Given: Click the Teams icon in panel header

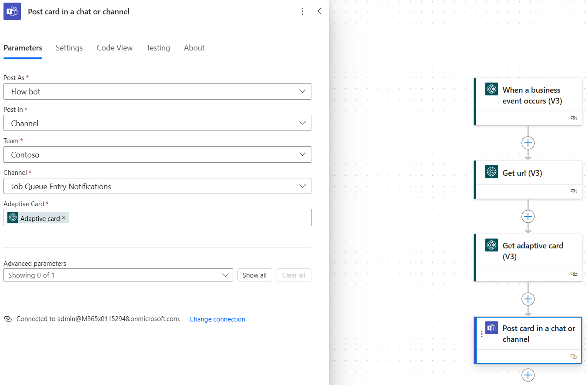Looking at the screenshot, I should click(12, 11).
